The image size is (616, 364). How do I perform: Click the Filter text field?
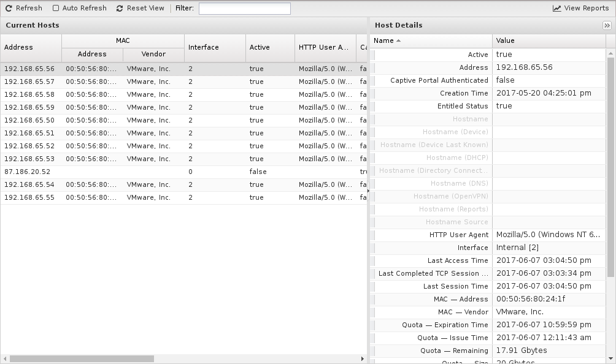[244, 9]
